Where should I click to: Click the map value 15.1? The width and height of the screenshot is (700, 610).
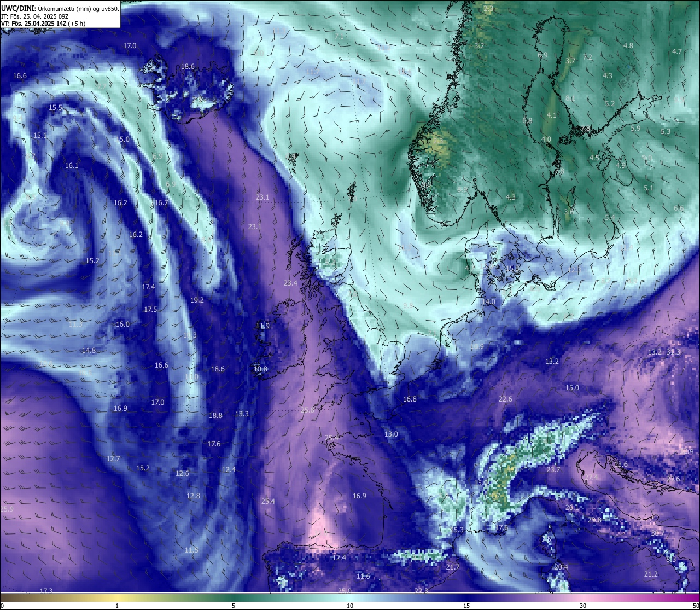(39, 136)
